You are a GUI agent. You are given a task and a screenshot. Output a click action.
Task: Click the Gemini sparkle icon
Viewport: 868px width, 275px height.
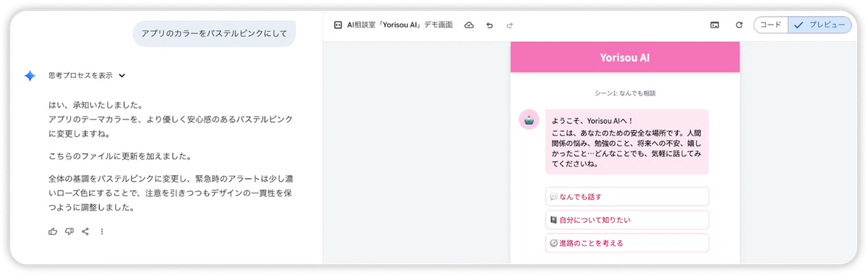point(30,75)
